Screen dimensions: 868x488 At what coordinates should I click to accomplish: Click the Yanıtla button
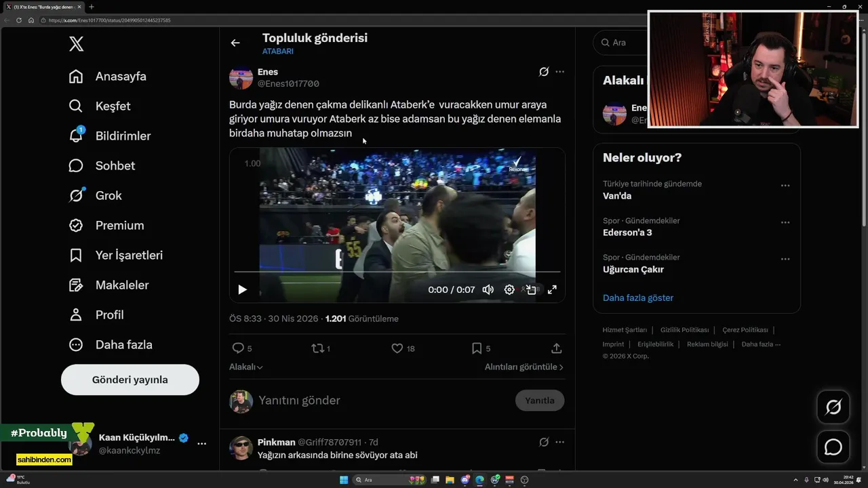click(540, 401)
